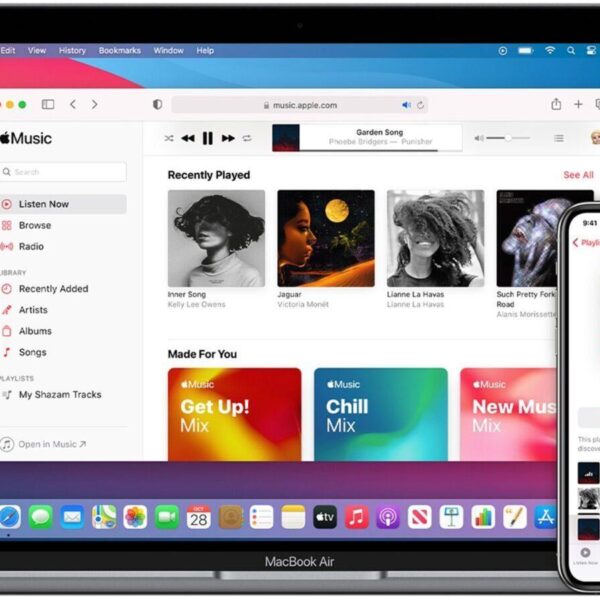
Task: Open the Bookmarks menu
Action: coord(120,51)
